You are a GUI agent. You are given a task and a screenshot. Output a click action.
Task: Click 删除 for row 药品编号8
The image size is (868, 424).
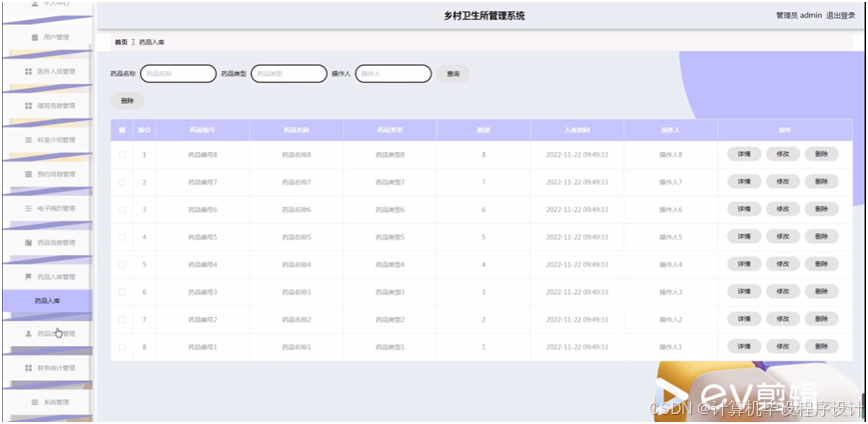(821, 154)
